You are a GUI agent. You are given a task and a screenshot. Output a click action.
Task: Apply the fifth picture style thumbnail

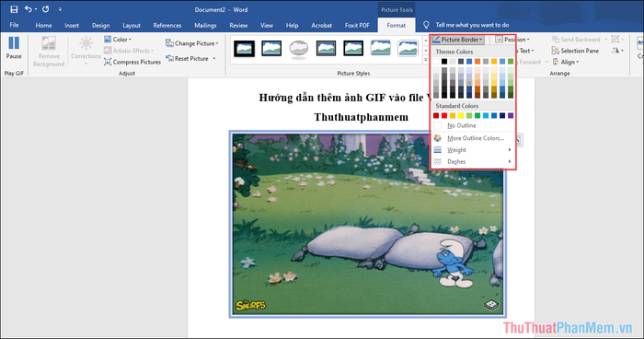[x=353, y=48]
